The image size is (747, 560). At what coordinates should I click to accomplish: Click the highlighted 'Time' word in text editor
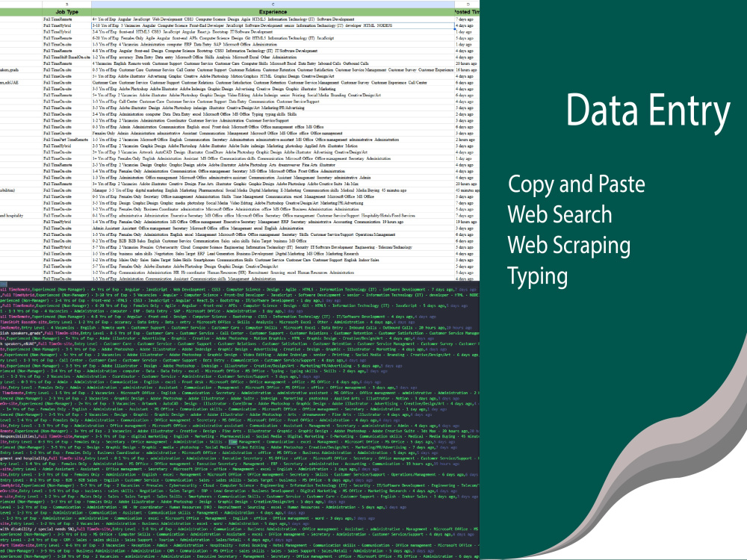(232, 442)
